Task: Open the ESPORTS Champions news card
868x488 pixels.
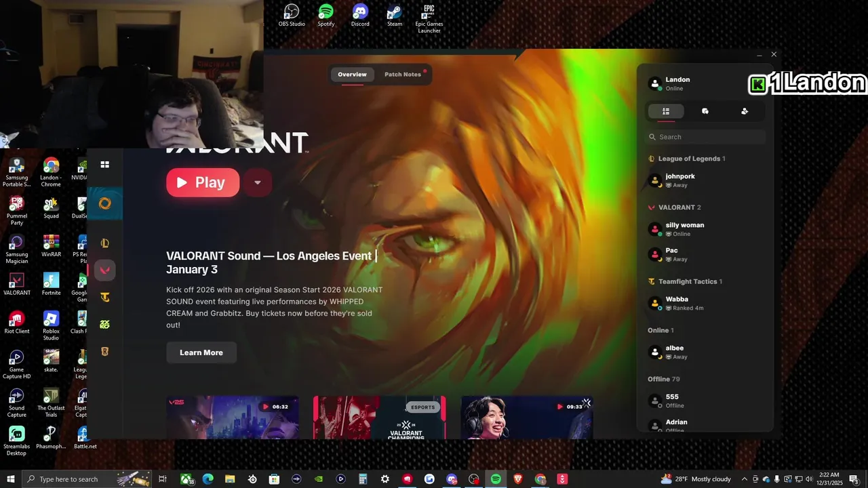Action: click(380, 418)
